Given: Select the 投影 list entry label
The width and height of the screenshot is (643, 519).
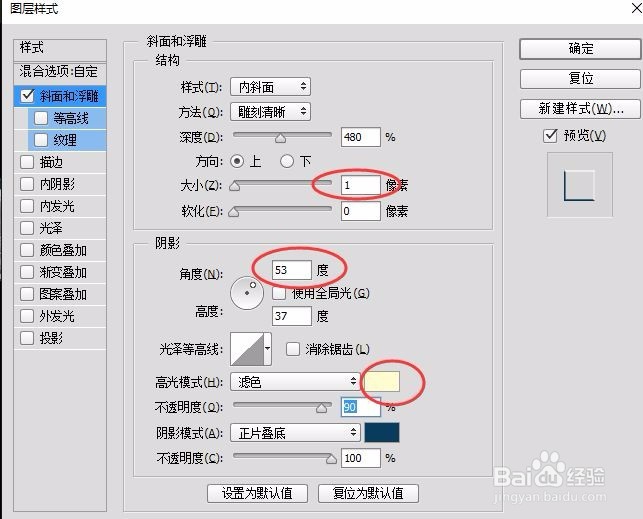Looking at the screenshot, I should pyautogui.click(x=51, y=338).
